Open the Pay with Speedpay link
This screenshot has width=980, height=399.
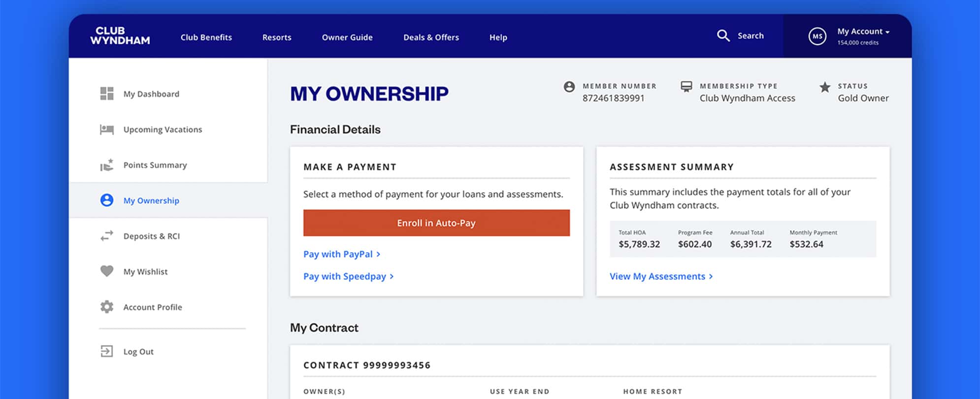tap(348, 276)
